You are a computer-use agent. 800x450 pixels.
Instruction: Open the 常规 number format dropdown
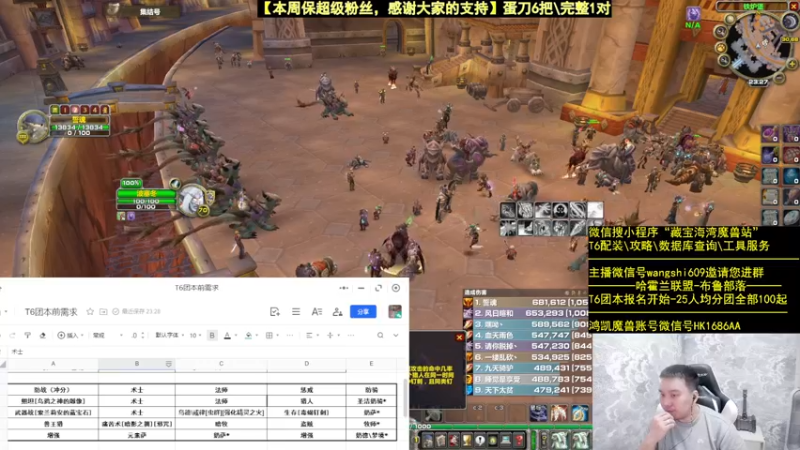108,335
